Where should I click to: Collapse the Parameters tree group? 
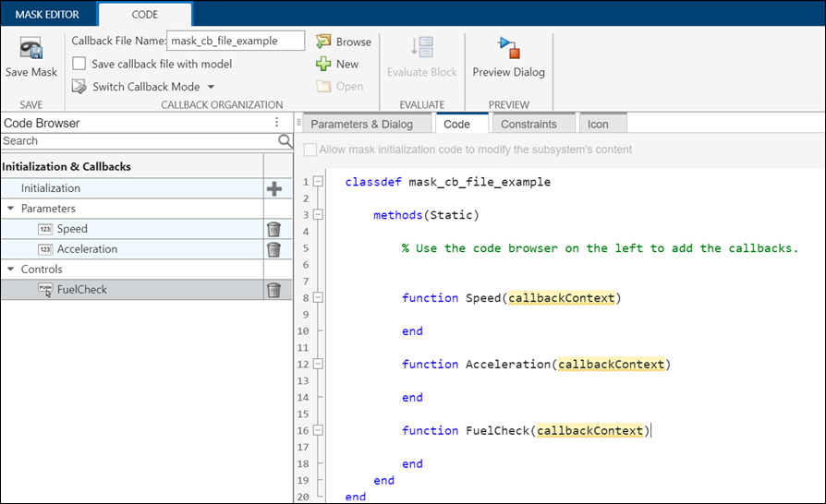[x=10, y=209]
